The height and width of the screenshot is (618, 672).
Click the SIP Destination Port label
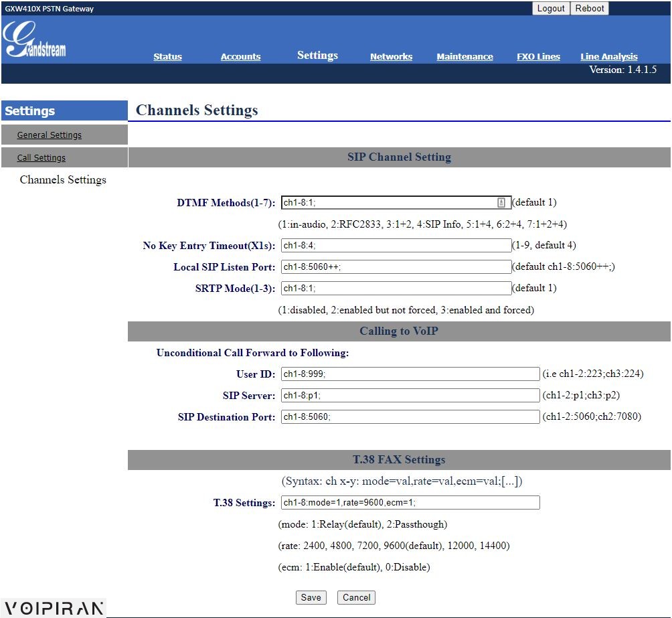(227, 417)
